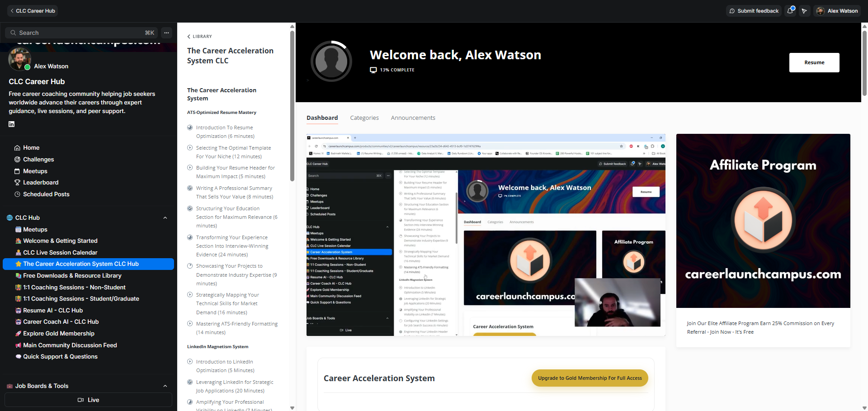Click the monitor icon beside 13% Complete
This screenshot has width=868, height=411.
(373, 70)
